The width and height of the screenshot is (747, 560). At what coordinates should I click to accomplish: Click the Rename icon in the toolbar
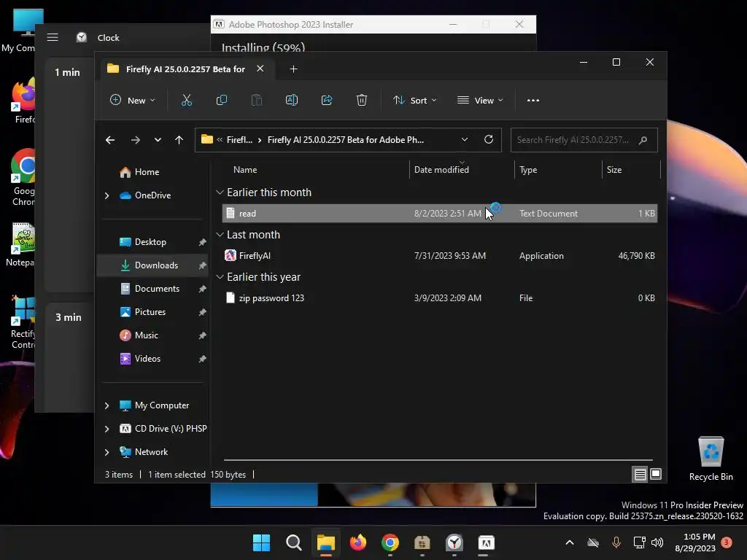(x=292, y=100)
